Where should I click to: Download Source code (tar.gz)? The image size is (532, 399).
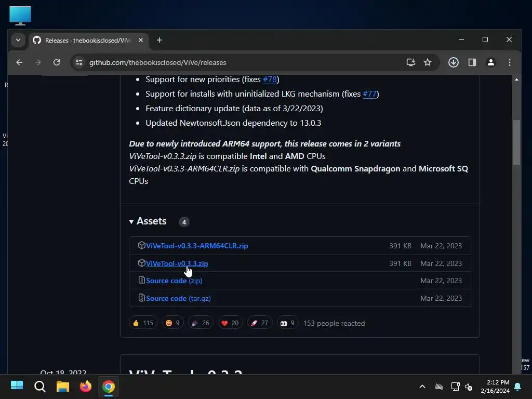pyautogui.click(x=178, y=298)
